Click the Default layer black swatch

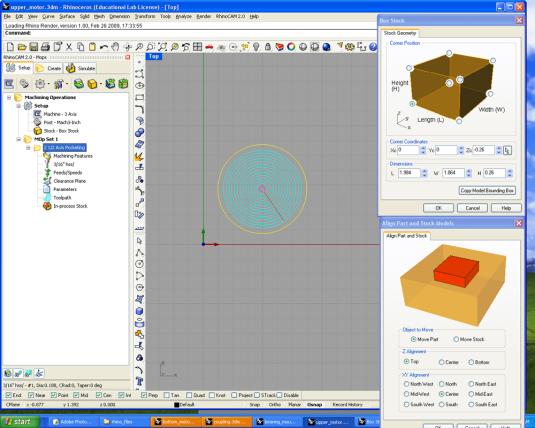176,405
